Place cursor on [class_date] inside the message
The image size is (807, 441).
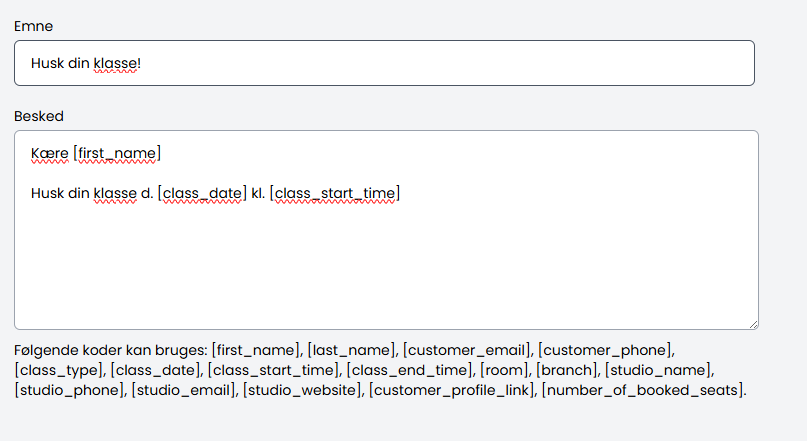click(x=202, y=192)
